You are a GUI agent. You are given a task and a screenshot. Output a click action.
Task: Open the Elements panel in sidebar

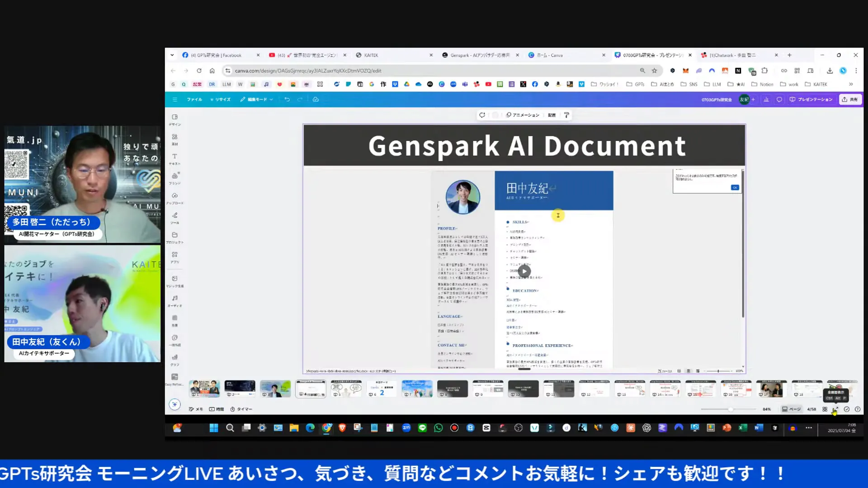pyautogui.click(x=175, y=139)
